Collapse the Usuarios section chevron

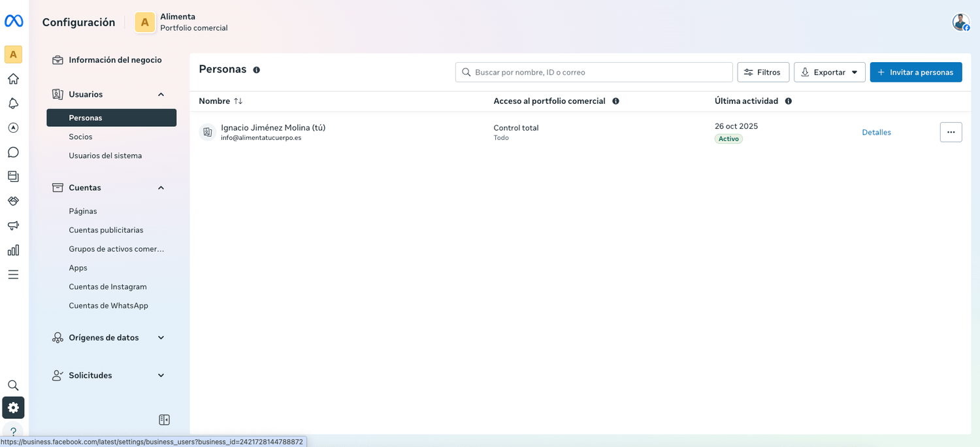161,95
